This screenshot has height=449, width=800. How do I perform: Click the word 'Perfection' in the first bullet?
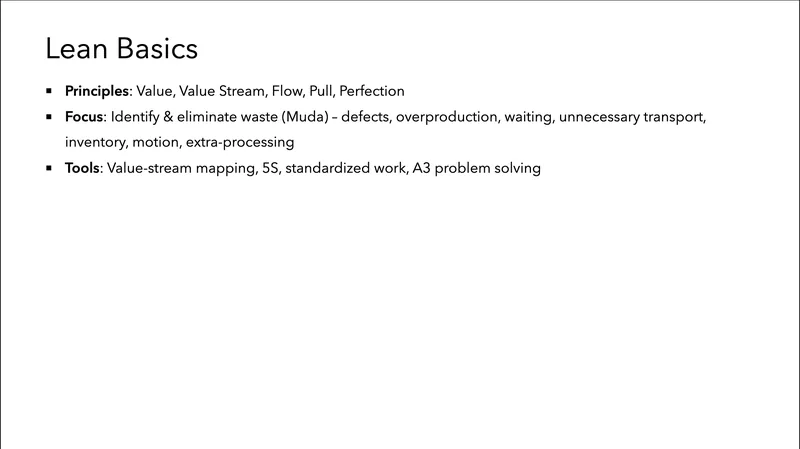[x=372, y=91]
